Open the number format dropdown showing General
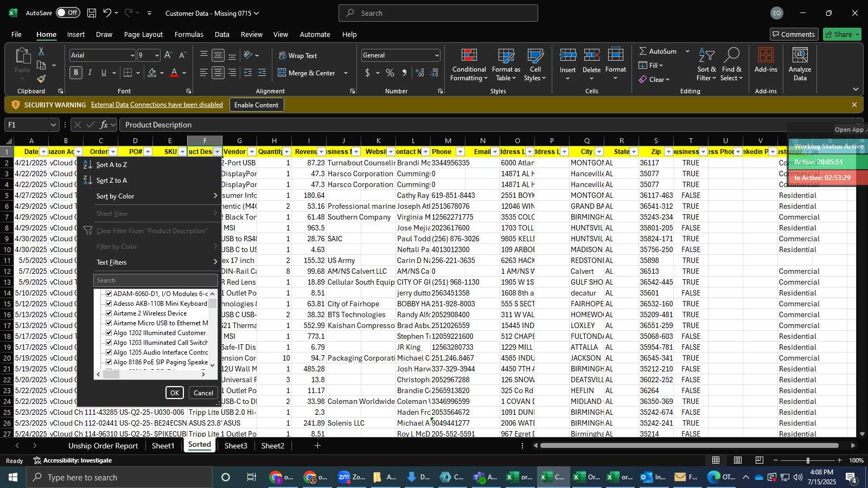This screenshot has width=868, height=488. (437, 55)
